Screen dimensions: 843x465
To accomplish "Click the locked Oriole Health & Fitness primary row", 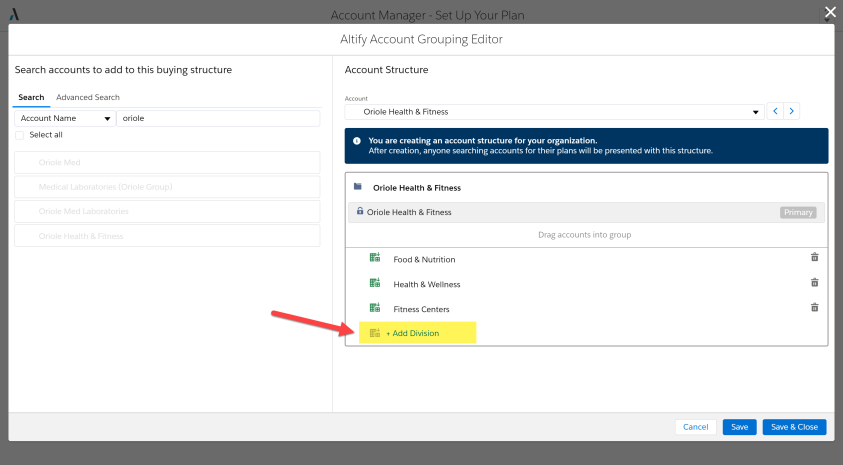I will [x=586, y=212].
